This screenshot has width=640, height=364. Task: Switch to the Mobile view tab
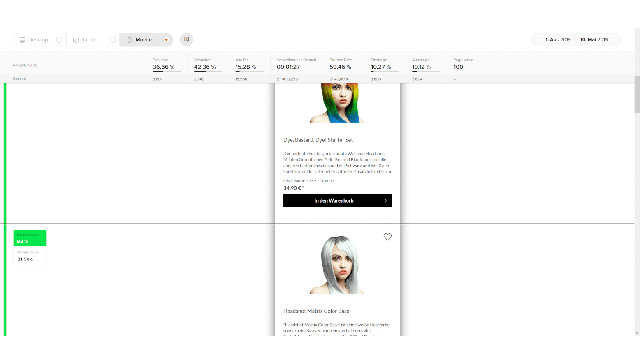pos(146,40)
